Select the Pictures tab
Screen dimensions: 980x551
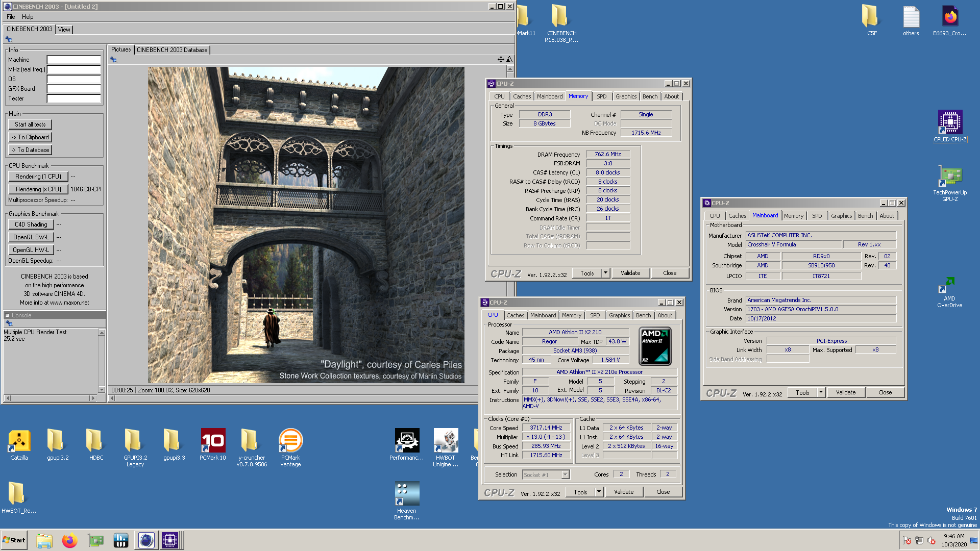121,49
